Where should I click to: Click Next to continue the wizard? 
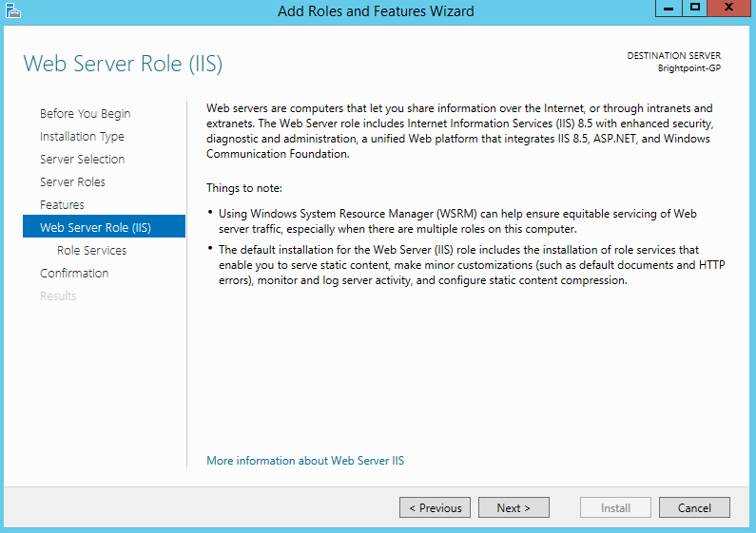pos(514,508)
